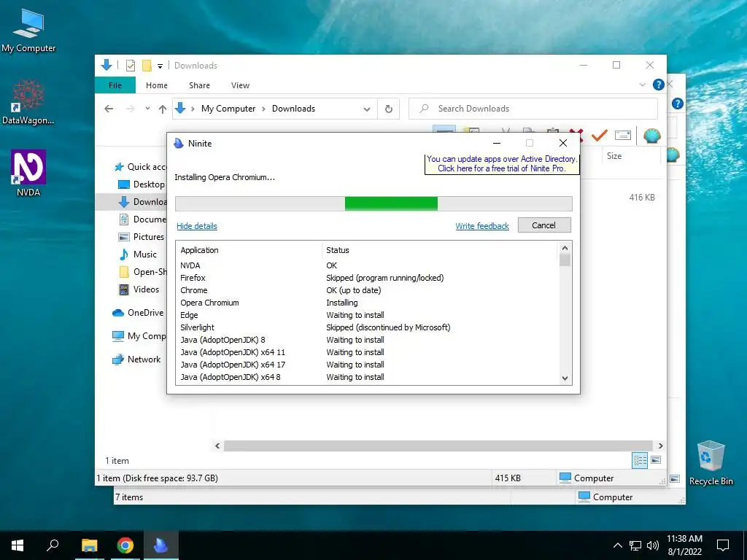Open Windows Start menu
Screen dimensions: 747x560
coord(18,545)
